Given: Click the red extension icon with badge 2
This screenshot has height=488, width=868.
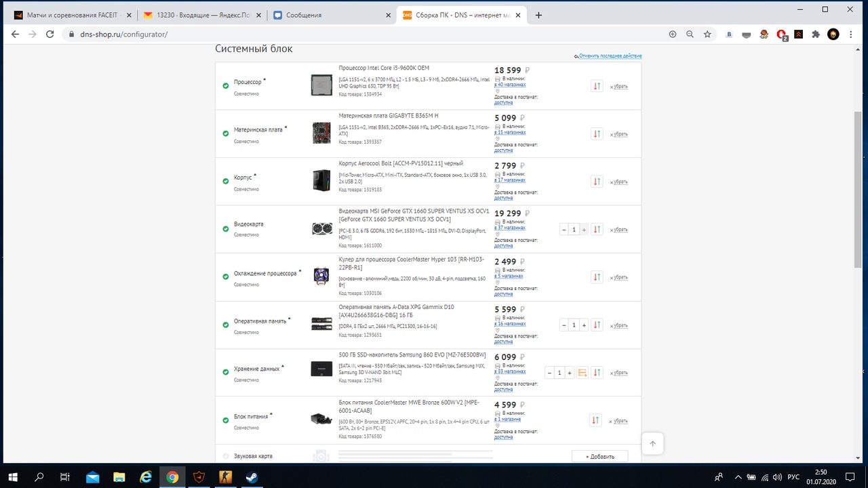Looking at the screenshot, I should pos(782,35).
